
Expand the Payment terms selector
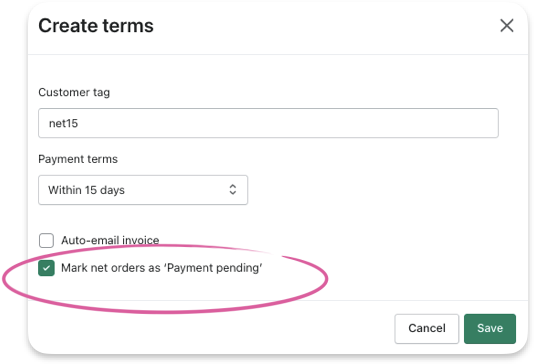(x=143, y=190)
